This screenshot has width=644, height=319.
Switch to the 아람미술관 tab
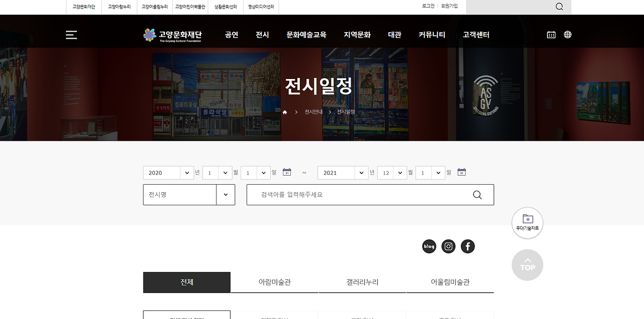274,282
